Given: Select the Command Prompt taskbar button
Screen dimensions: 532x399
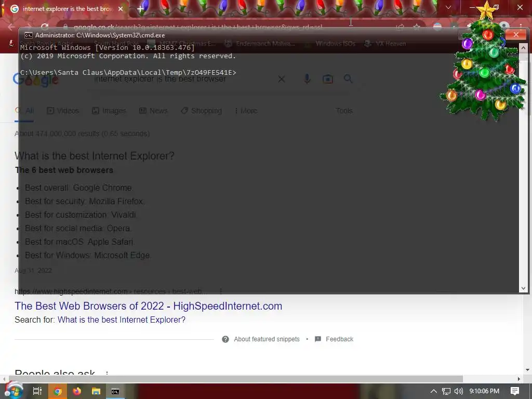Looking at the screenshot, I should pos(115,391).
